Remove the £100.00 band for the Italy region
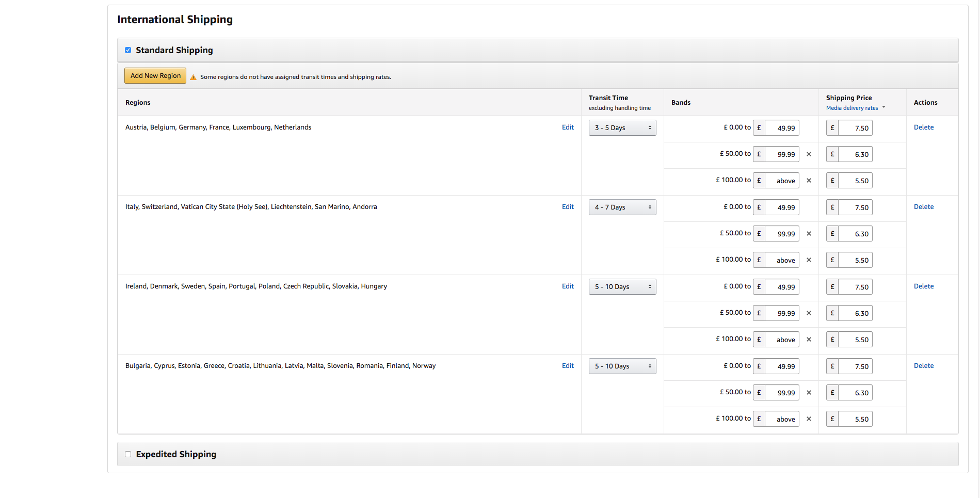Viewport: 980px width, 498px height. [809, 260]
